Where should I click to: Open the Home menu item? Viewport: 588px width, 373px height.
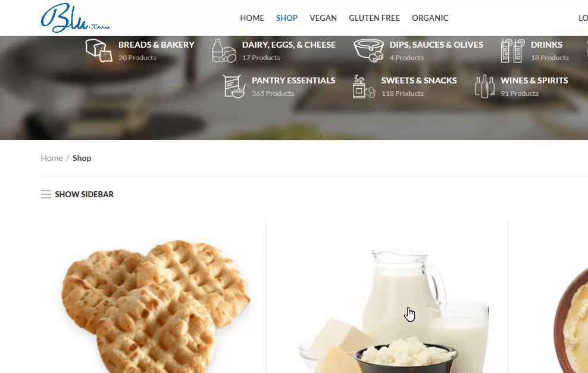252,18
